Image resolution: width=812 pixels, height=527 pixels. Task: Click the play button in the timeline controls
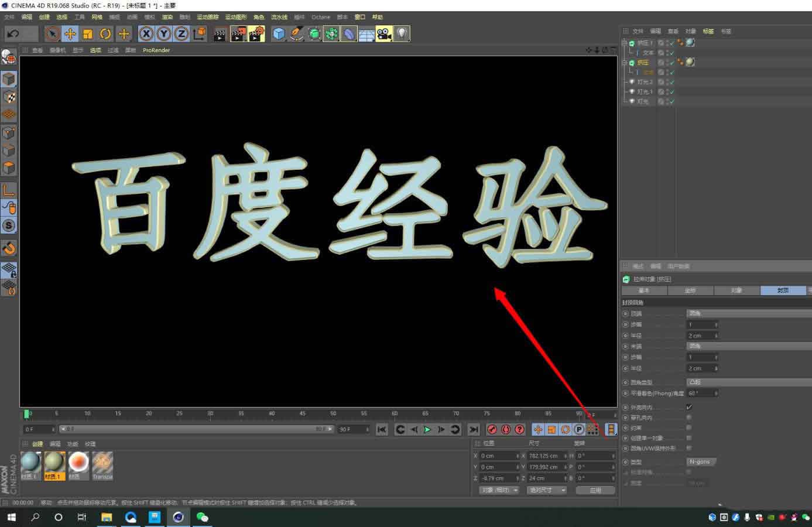click(427, 429)
